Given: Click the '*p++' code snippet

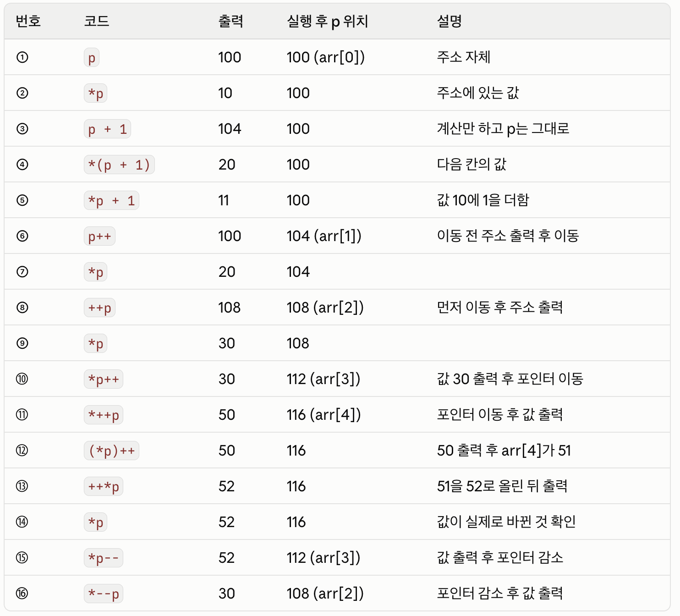Looking at the screenshot, I should click(x=104, y=379).
